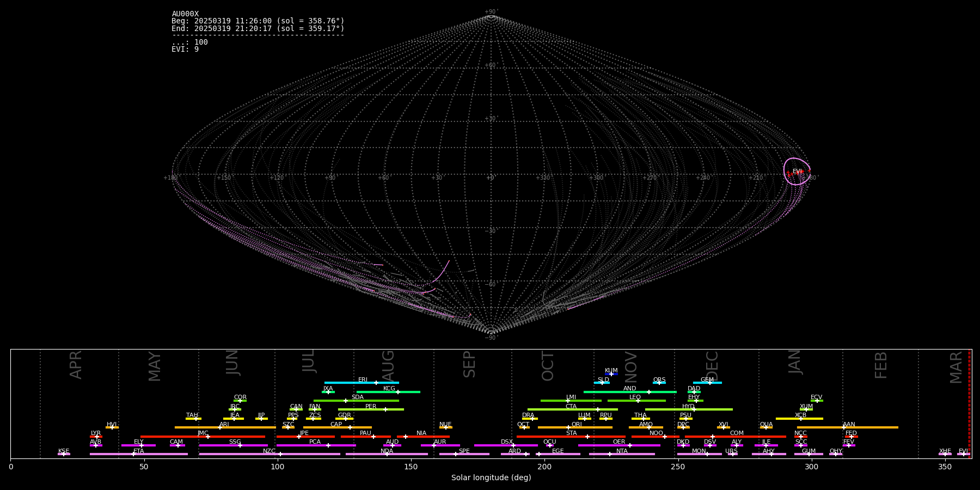Select the PCA shower bar

coord(316,445)
